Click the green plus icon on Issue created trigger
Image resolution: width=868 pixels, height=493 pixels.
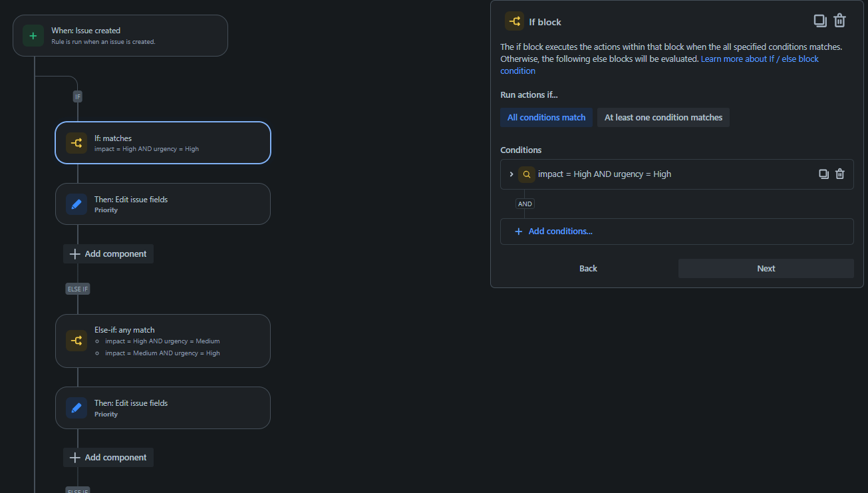coord(32,35)
